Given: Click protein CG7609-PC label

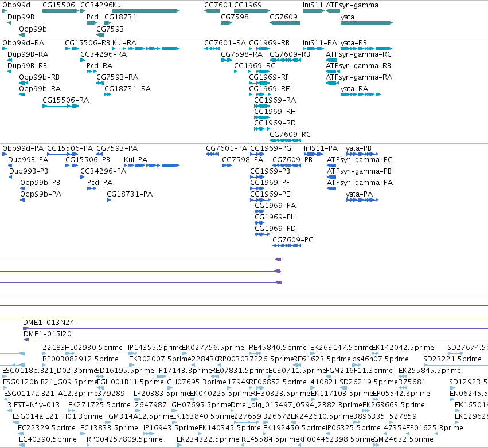Looking at the screenshot, I should tap(292, 239).
